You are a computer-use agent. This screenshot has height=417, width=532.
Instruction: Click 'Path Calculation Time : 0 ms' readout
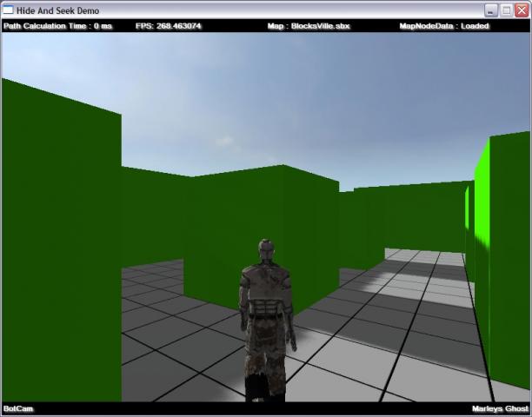click(x=57, y=26)
